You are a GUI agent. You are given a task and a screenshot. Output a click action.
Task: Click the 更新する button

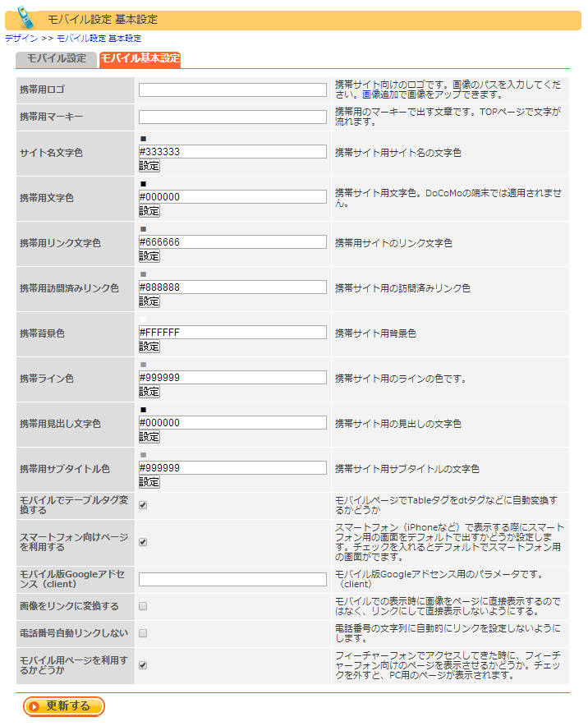tap(64, 706)
